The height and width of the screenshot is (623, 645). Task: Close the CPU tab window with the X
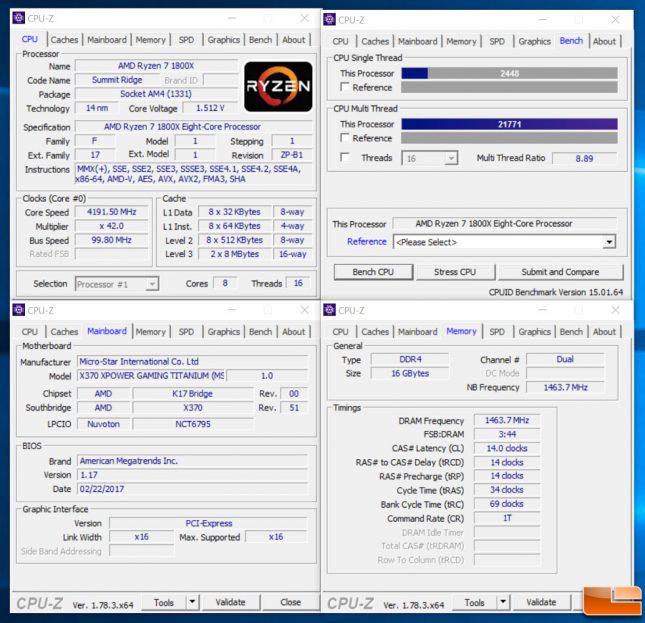pyautogui.click(x=304, y=18)
